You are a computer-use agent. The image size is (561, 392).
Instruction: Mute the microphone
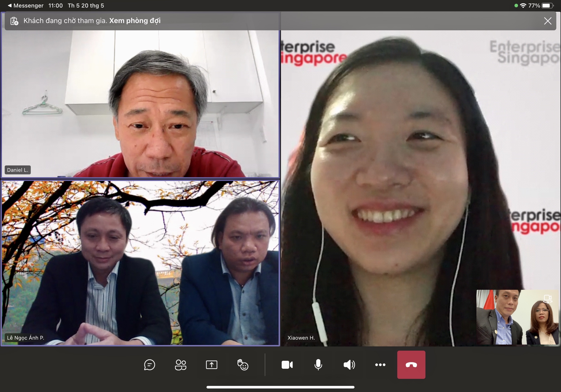[x=318, y=365]
